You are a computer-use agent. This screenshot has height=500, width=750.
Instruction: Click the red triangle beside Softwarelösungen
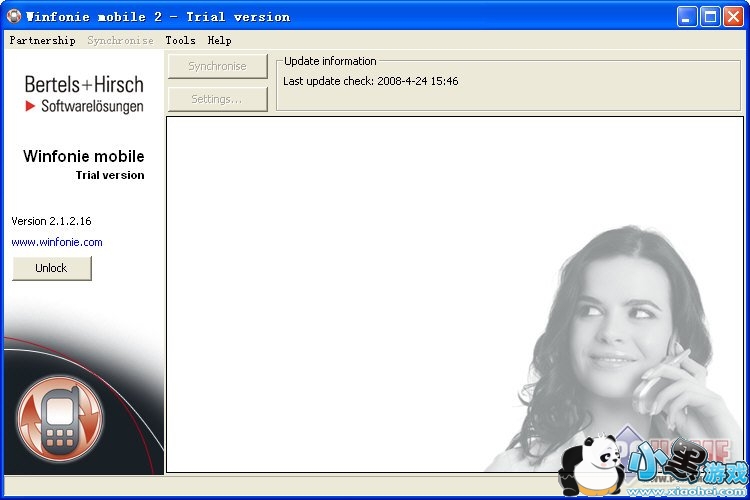click(31, 106)
